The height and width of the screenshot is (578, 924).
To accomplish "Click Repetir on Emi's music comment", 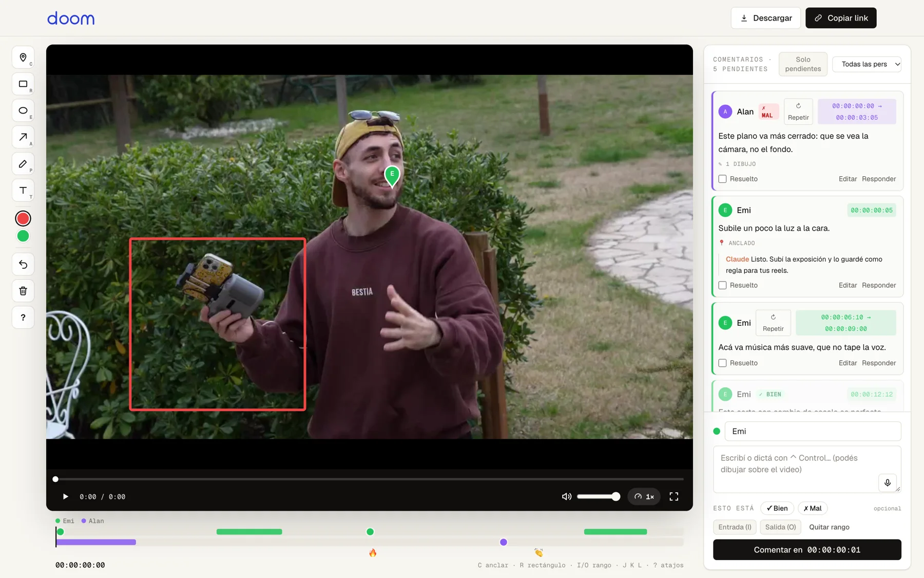I will 773,323.
